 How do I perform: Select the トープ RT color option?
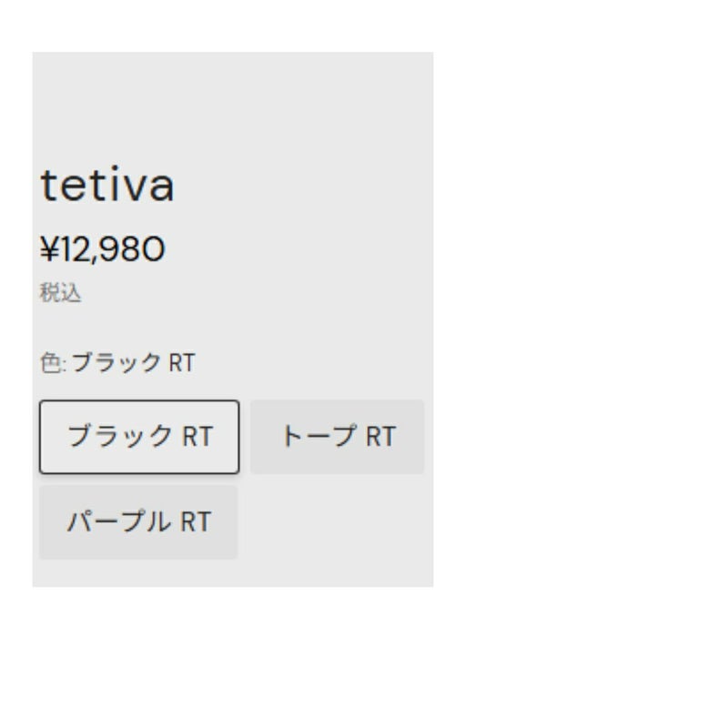click(337, 437)
